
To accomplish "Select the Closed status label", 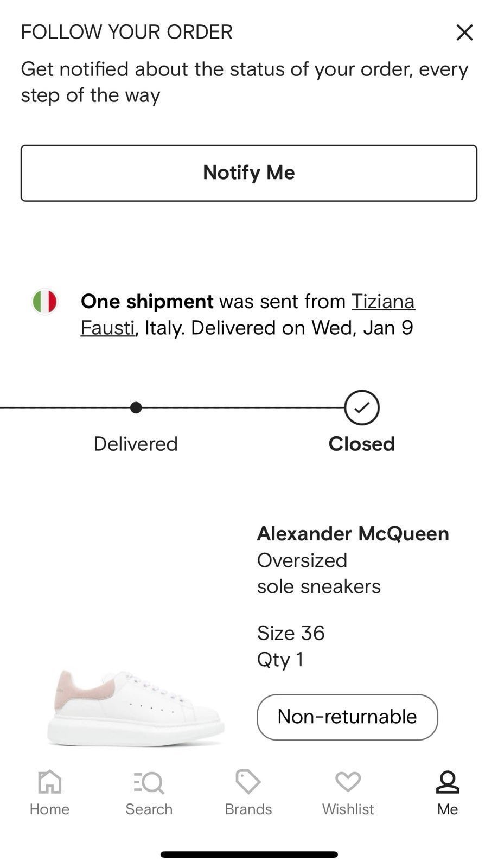I will click(x=362, y=444).
